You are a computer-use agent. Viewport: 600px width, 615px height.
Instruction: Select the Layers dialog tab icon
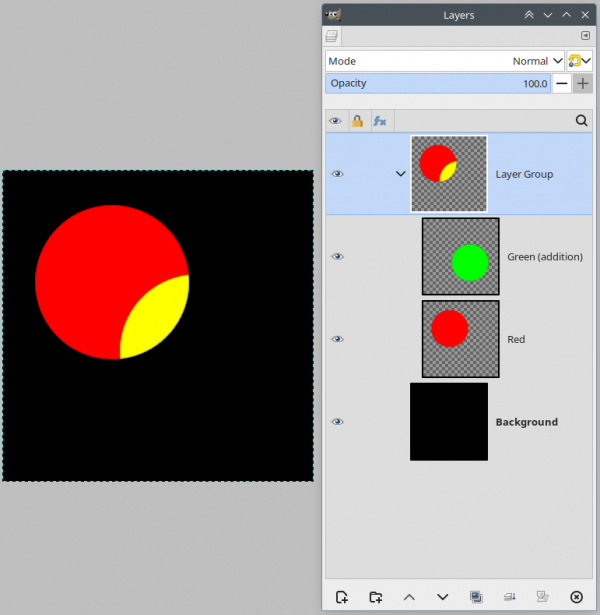pyautogui.click(x=332, y=36)
